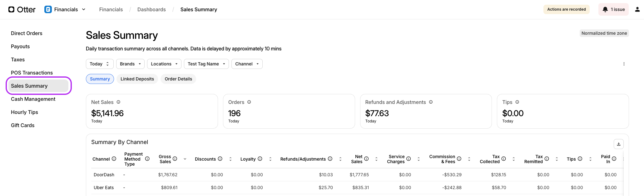Click Discounts column info icon

tap(220, 159)
